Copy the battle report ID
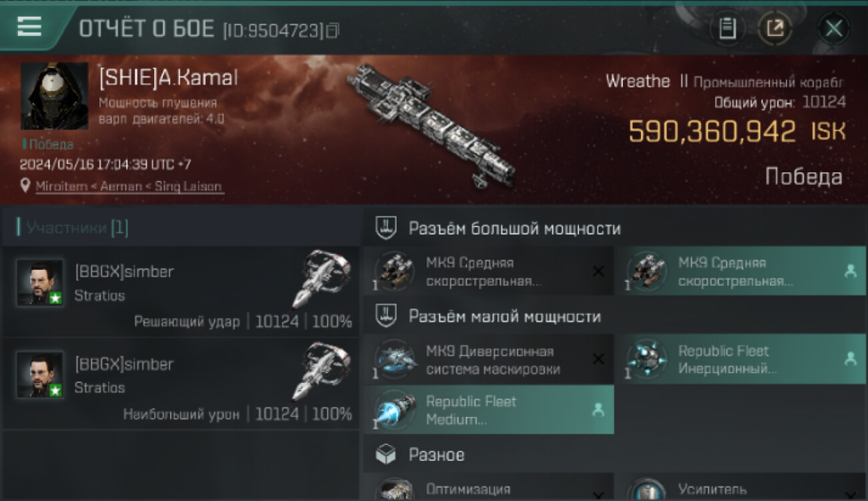Image resolution: width=868 pixels, height=501 pixels. (333, 31)
